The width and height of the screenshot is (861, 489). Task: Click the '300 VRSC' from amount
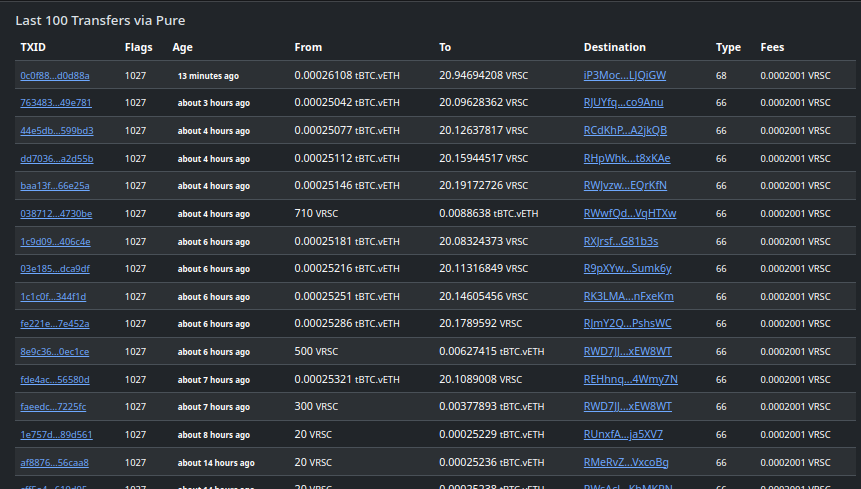pos(316,407)
